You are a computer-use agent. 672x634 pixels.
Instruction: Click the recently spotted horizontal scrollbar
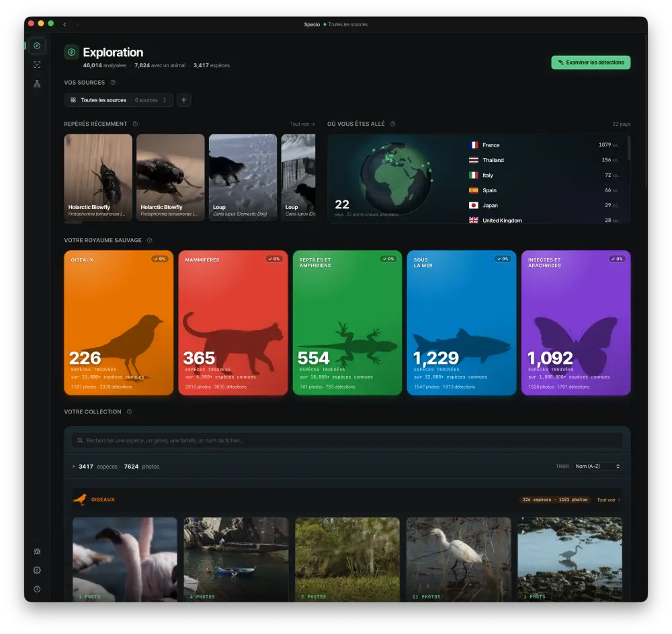(73, 223)
